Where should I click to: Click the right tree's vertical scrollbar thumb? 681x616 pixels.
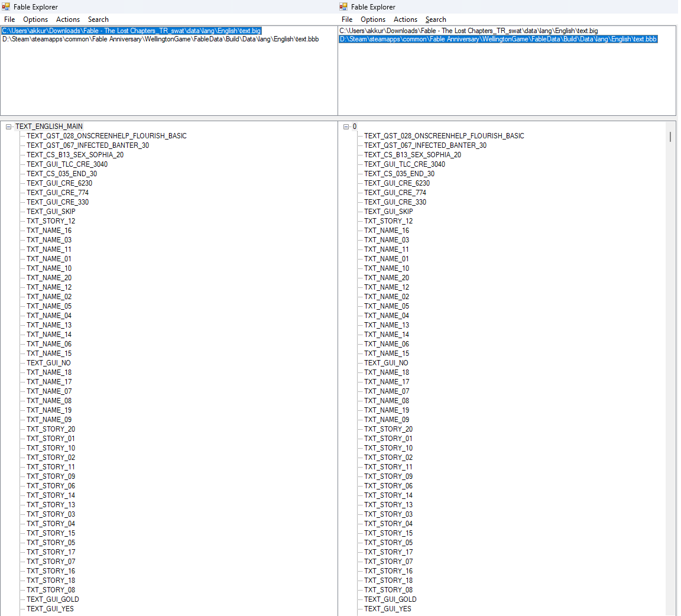click(670, 137)
